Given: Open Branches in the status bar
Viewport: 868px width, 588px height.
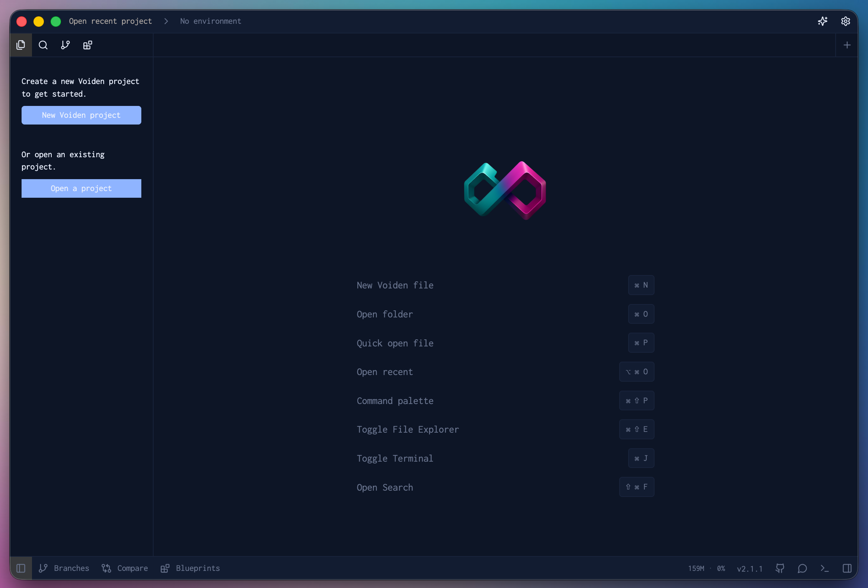Looking at the screenshot, I should tap(64, 568).
